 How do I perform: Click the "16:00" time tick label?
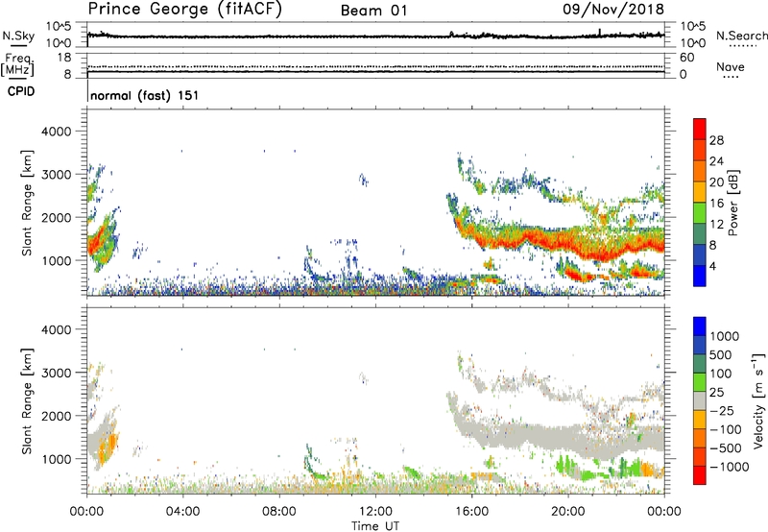point(471,512)
